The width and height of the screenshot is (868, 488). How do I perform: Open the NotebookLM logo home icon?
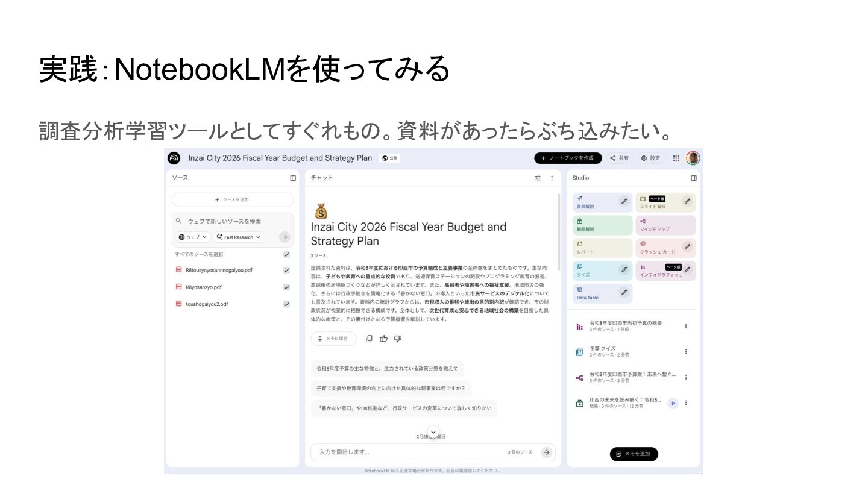pyautogui.click(x=174, y=158)
